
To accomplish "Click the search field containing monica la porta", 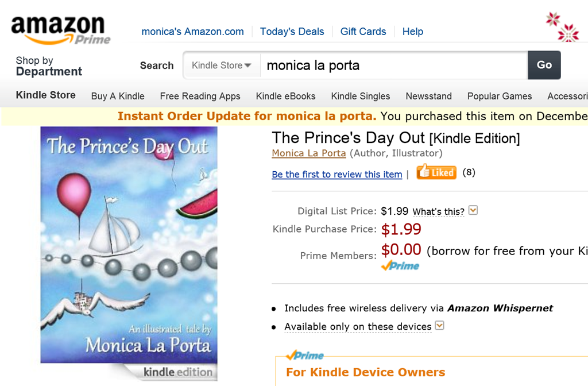I will click(x=393, y=65).
